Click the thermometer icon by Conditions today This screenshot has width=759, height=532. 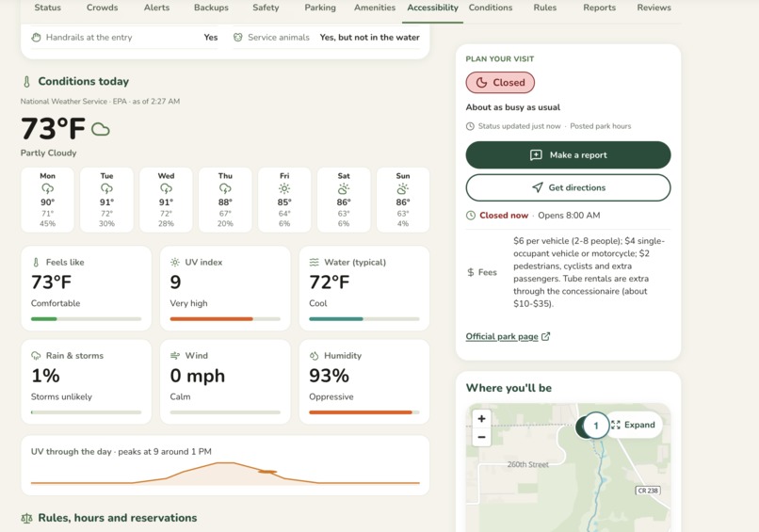(x=26, y=82)
